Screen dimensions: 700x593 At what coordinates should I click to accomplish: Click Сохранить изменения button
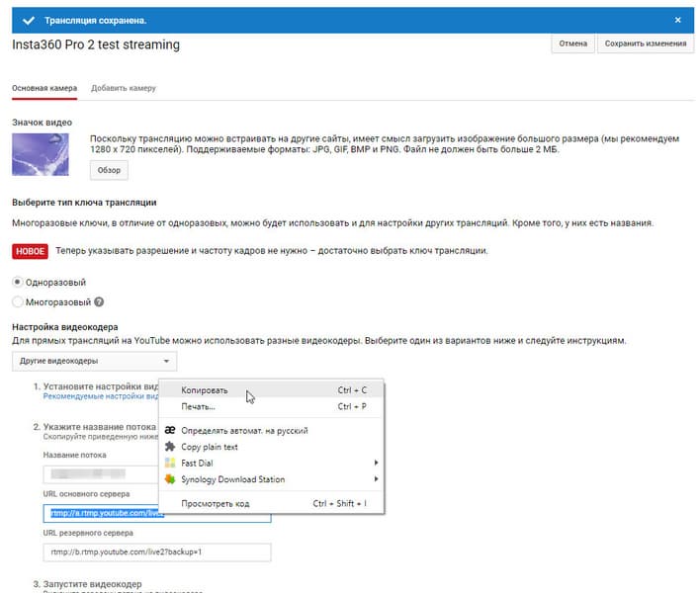(645, 43)
